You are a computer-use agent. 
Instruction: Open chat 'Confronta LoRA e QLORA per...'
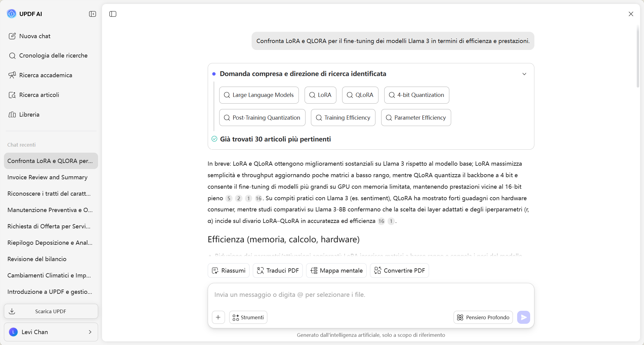51,161
